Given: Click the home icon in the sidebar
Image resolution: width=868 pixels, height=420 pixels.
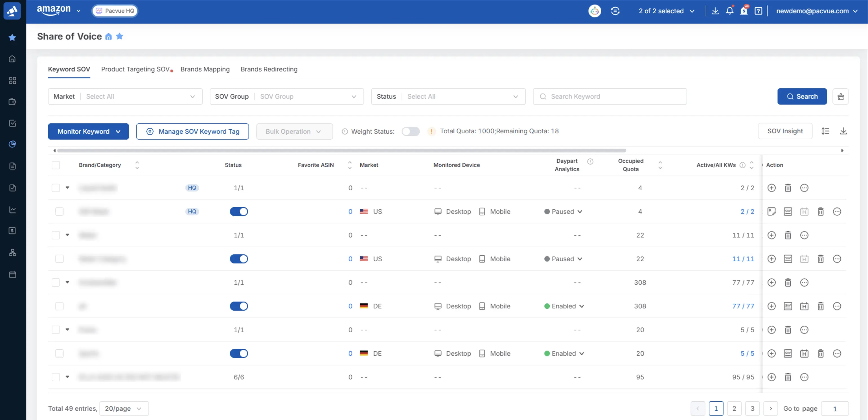Looking at the screenshot, I should click(12, 59).
